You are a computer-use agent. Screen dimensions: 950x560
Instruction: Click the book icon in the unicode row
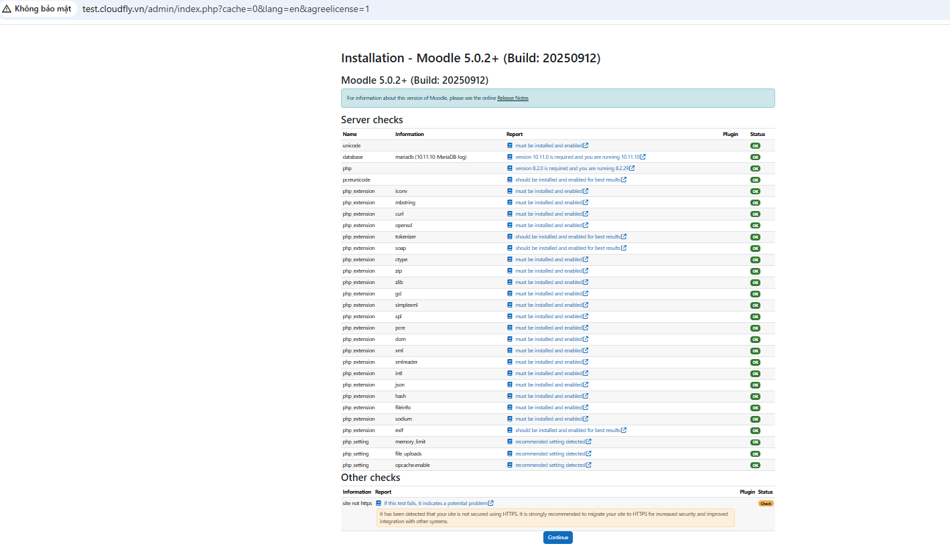coord(510,145)
